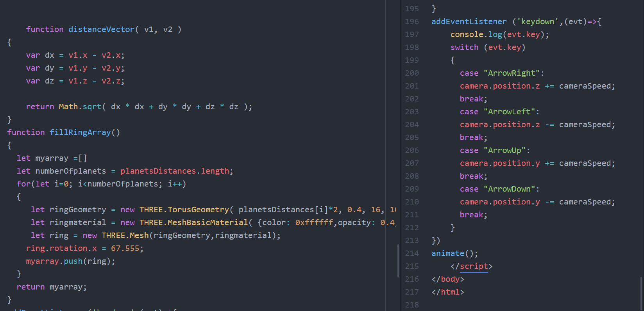Click the line case "ArrowRight":

[x=502, y=73]
